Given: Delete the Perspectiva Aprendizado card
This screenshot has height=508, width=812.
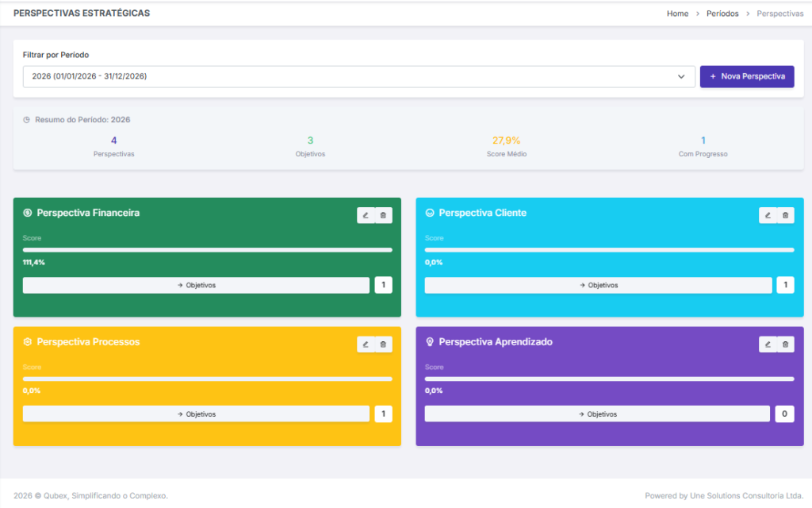Looking at the screenshot, I should click(x=785, y=344).
